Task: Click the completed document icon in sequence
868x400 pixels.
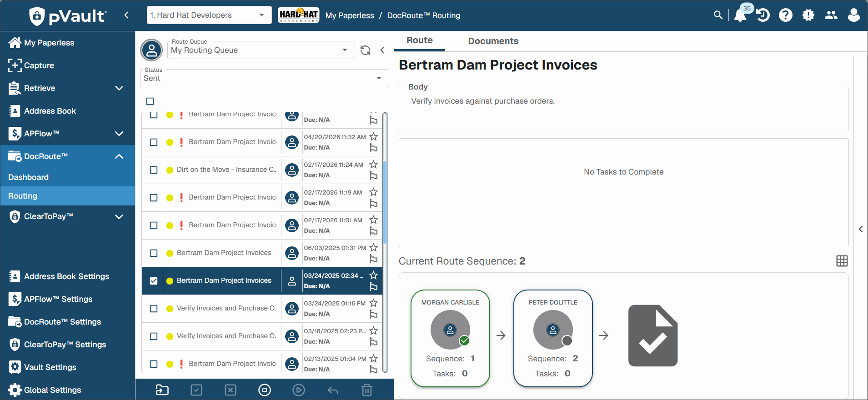Action: [x=653, y=335]
